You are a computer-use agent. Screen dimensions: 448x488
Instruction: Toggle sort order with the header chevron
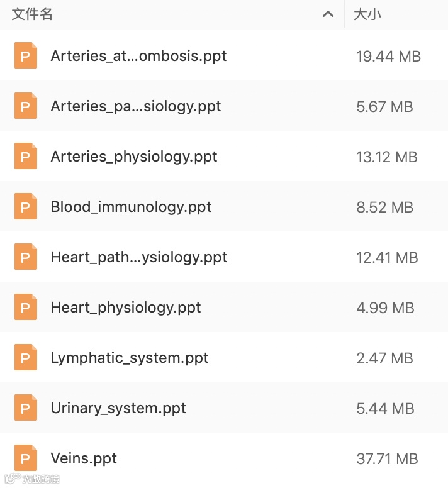click(328, 14)
